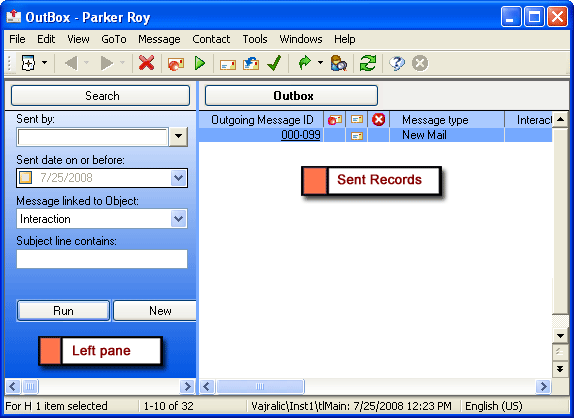Open the Sent date picker dropdown
The image size is (574, 418).
point(178,178)
